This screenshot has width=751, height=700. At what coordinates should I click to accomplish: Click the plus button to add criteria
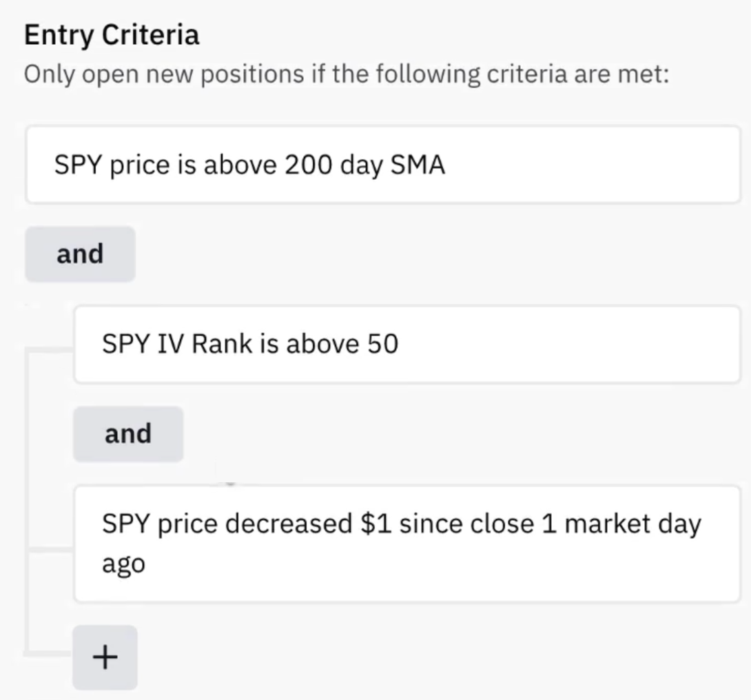click(105, 657)
